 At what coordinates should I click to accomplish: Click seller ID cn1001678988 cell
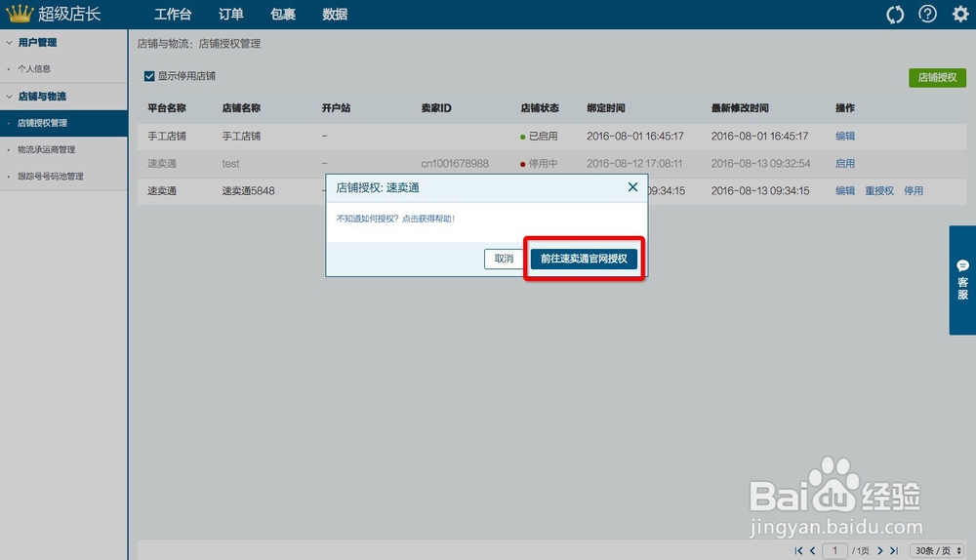(x=455, y=163)
